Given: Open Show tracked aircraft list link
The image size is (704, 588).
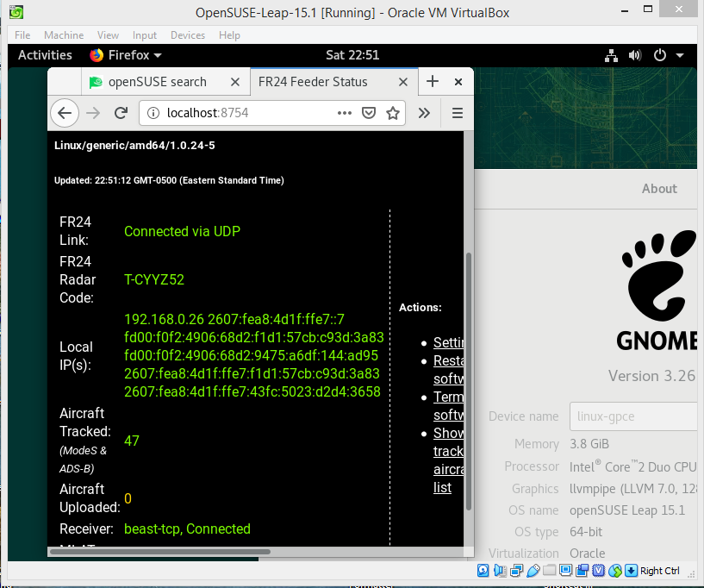Looking at the screenshot, I should tap(448, 460).
